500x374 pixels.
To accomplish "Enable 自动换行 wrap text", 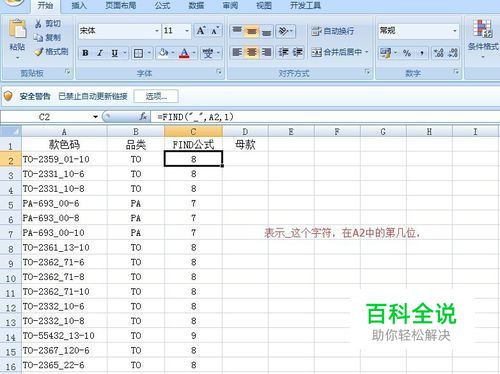I will 333,31.
